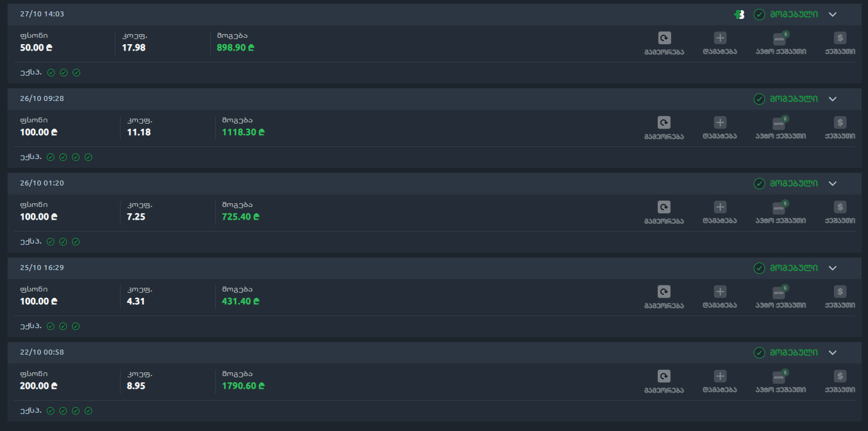Select auto cashout icon on the 26/10 09:28 bet
The image size is (868, 431).
click(780, 123)
